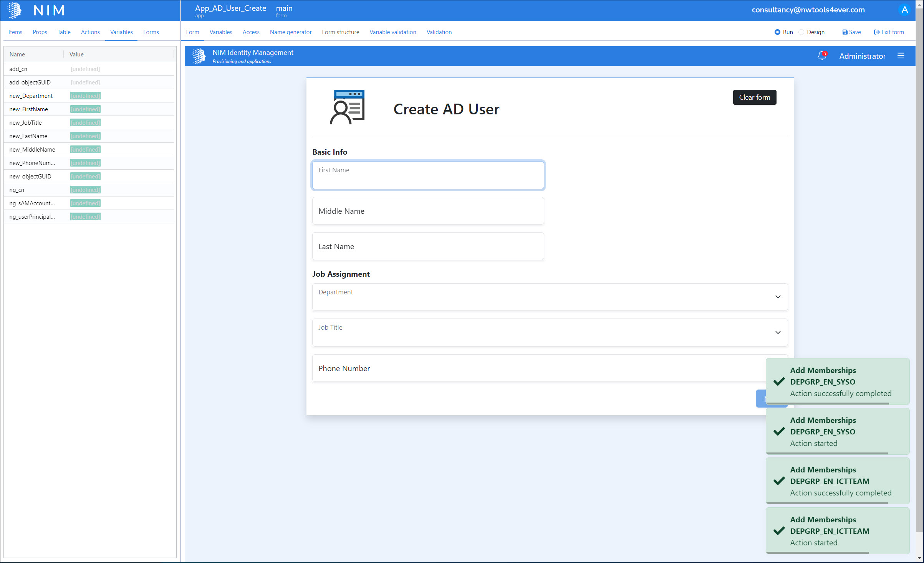
Task: Open the Variable validation tab
Action: coord(392,32)
